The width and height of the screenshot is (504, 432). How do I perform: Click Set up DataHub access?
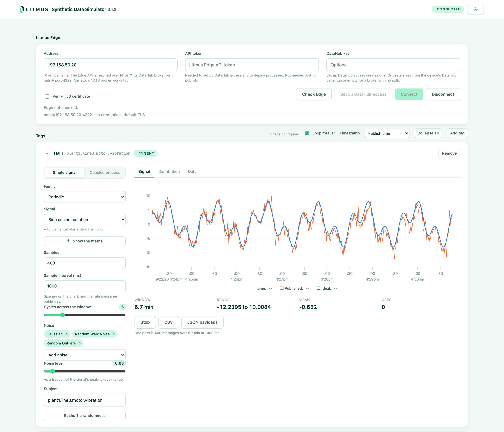click(363, 94)
